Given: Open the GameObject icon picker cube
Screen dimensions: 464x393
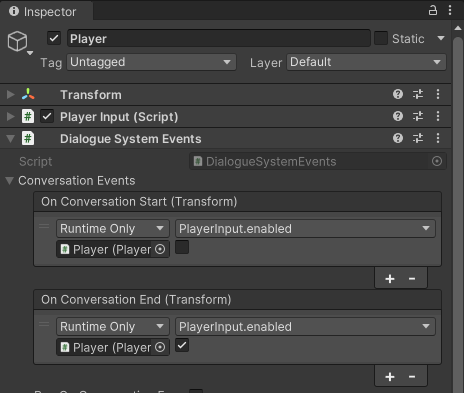Looking at the screenshot, I should pos(17,41).
